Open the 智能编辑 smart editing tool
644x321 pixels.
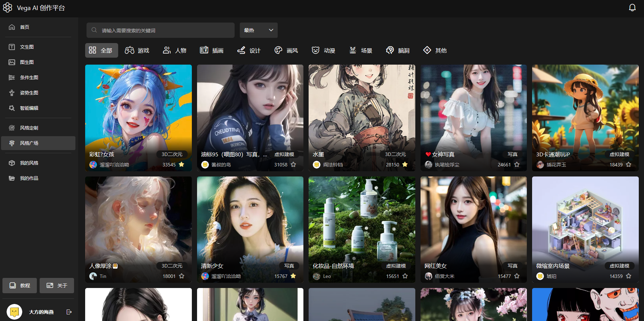(29, 108)
